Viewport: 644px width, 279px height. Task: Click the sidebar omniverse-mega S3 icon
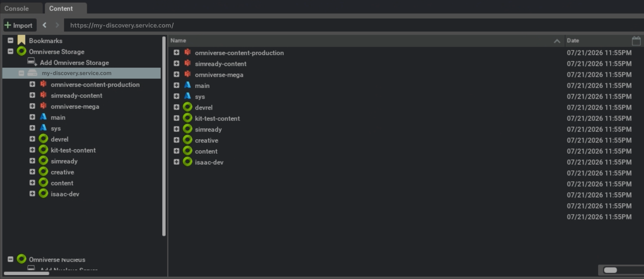pyautogui.click(x=43, y=106)
